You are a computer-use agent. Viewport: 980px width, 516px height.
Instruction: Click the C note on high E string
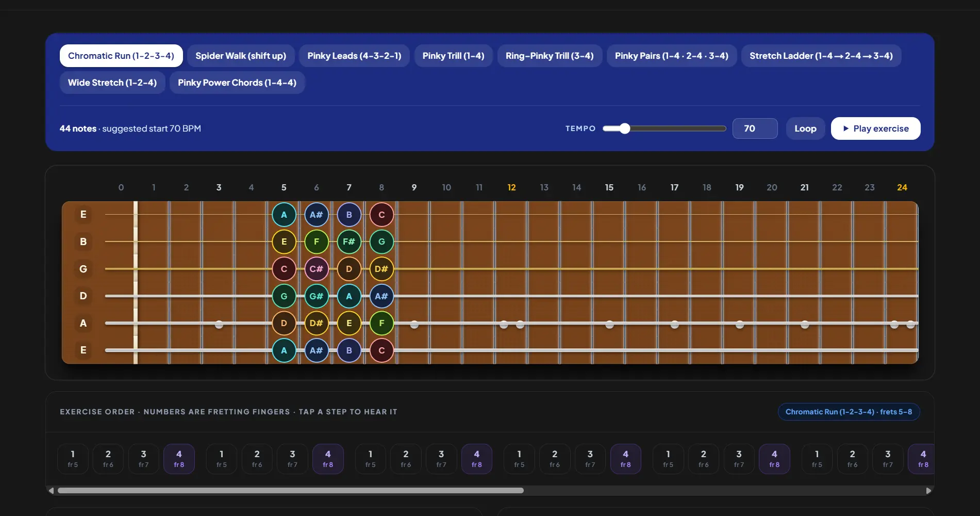[381, 215]
